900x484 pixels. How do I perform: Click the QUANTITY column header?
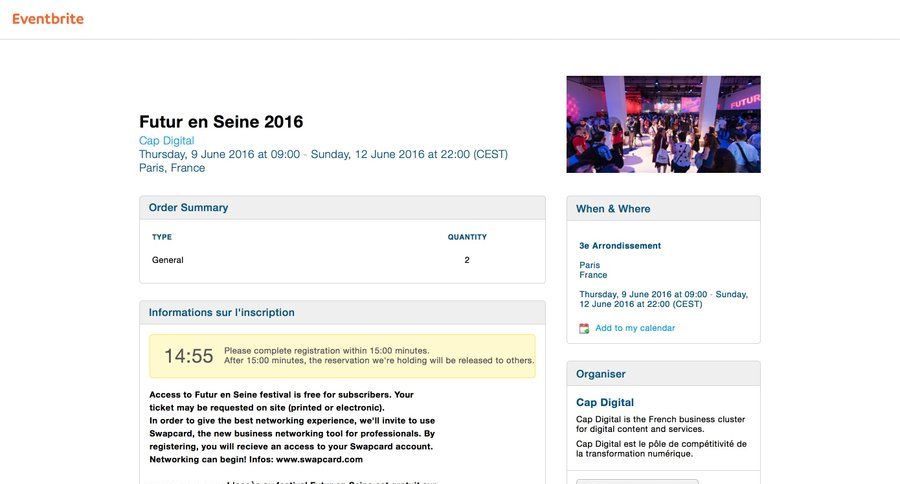click(467, 237)
